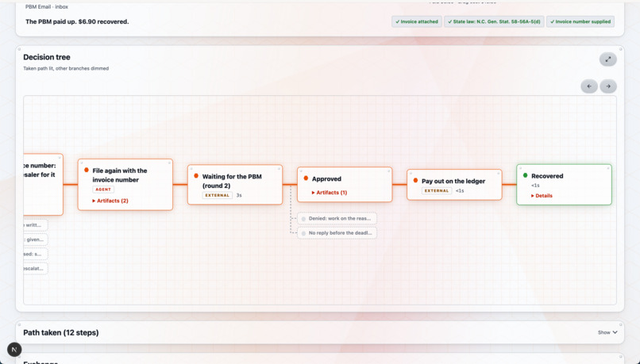
Task: Expand Details in the Recovered node
Action: [542, 196]
